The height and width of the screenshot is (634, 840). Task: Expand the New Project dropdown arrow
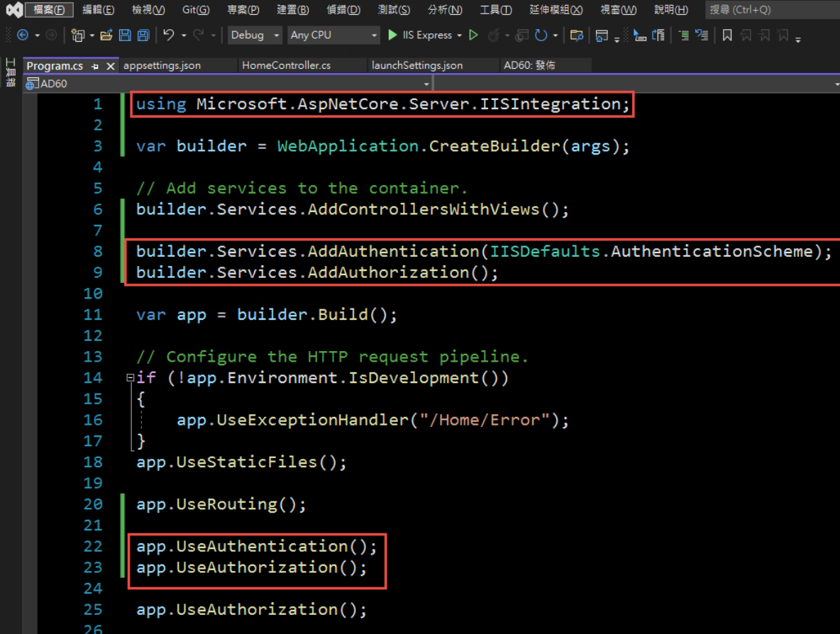(x=92, y=35)
